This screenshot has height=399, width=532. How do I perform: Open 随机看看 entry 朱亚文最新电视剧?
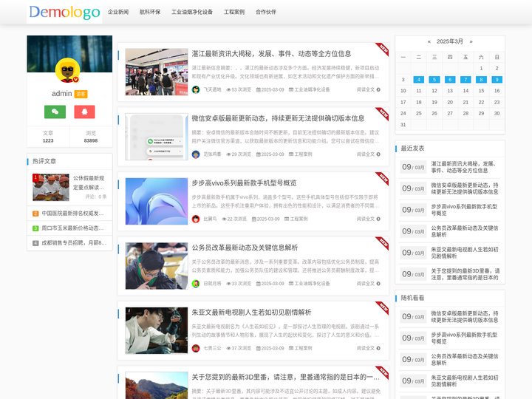[465, 381]
